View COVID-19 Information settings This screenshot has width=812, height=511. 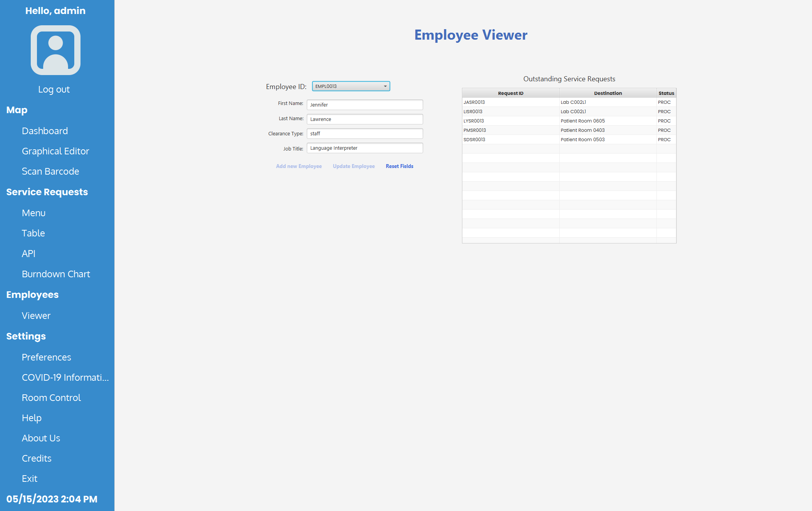[65, 377]
